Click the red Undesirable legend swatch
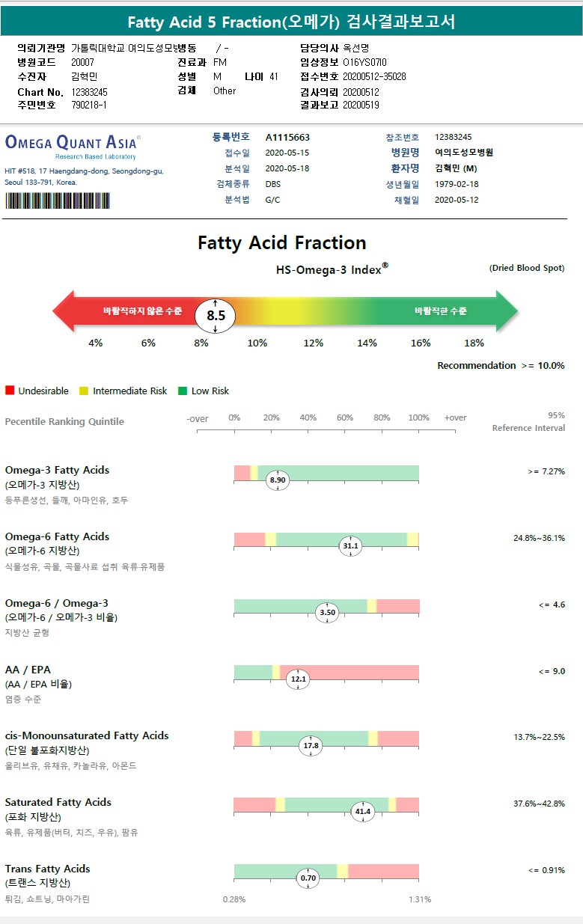This screenshot has height=924, width=583. pos(10,391)
